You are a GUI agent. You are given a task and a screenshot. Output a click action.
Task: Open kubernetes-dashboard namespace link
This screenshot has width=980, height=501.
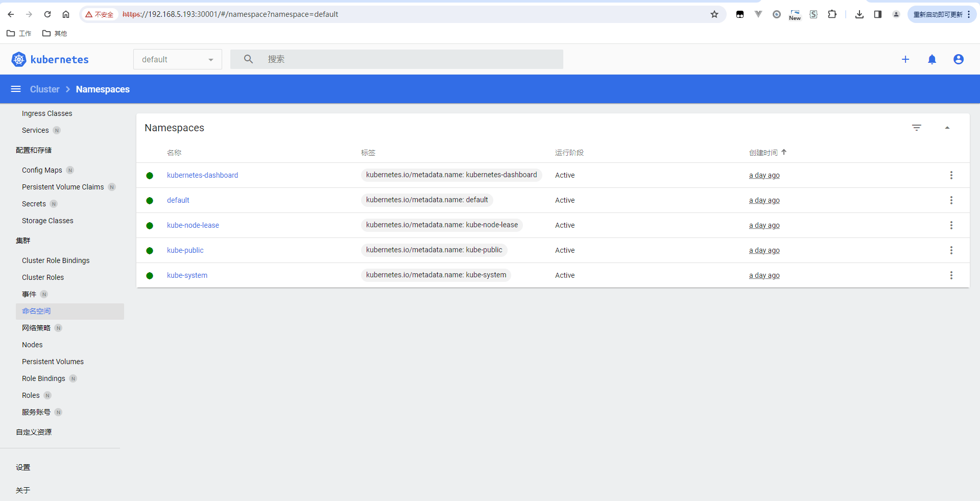coord(202,175)
